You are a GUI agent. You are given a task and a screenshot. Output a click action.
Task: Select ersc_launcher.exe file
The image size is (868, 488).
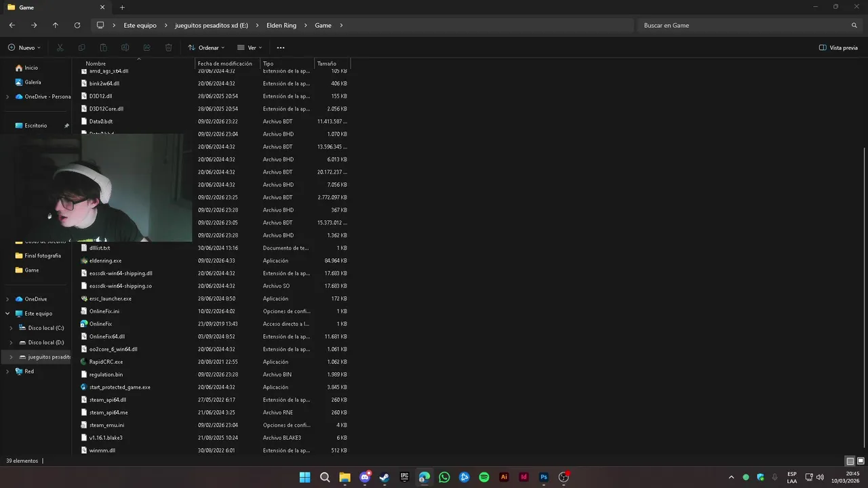click(110, 299)
